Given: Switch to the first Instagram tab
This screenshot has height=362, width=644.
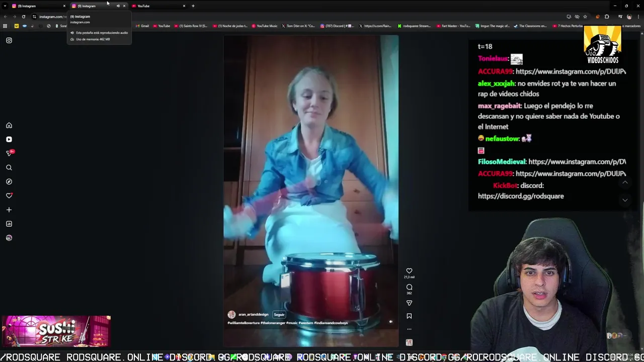Looking at the screenshot, I should click(38, 6).
